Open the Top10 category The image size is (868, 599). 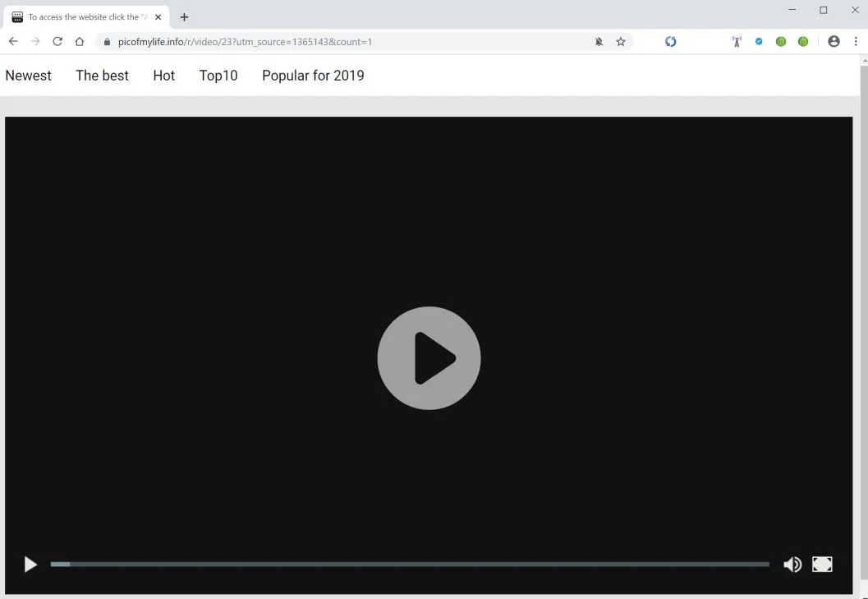218,76
